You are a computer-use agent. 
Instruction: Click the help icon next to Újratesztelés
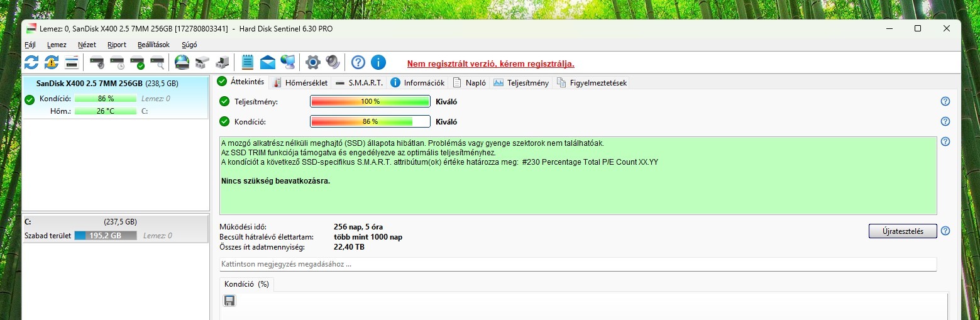[945, 231]
